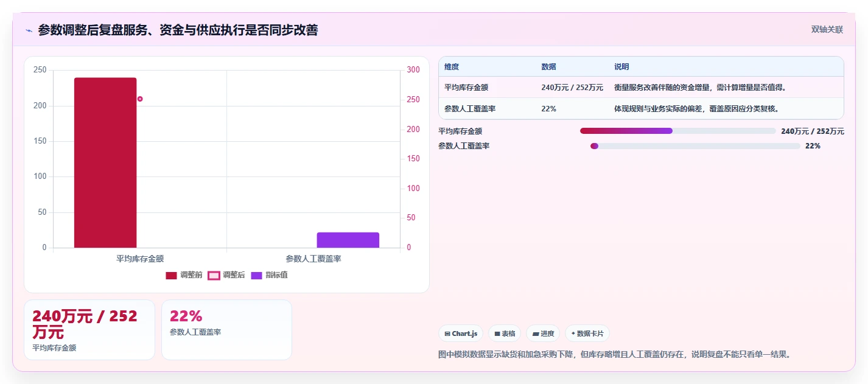The image size is (868, 384).
Task: Click the description starting 体现规则与业务
Action: tap(697, 109)
